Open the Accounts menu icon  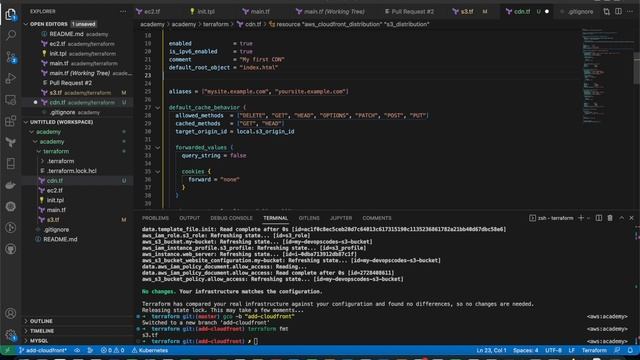(x=11, y=313)
